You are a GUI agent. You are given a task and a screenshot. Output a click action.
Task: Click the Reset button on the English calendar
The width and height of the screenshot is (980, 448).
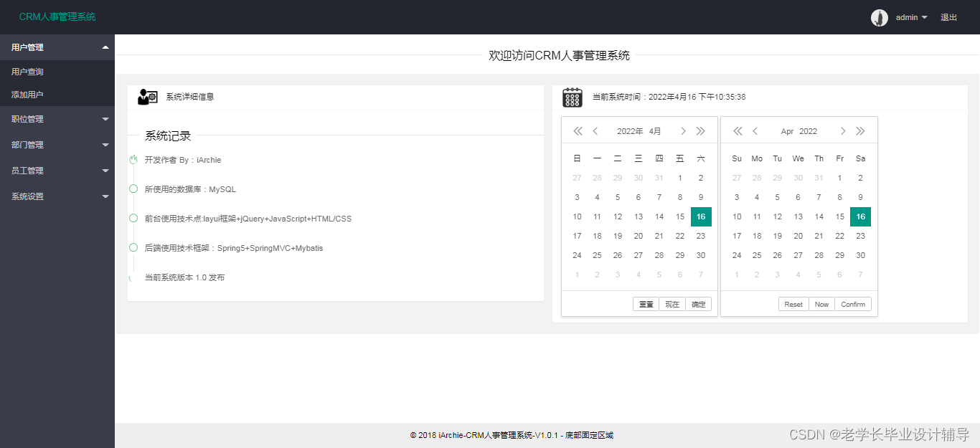click(x=793, y=303)
